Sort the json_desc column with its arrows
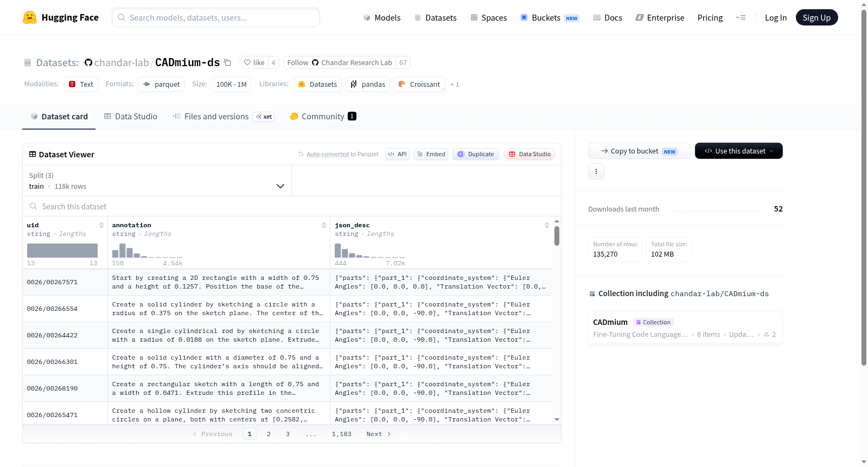 pos(547,225)
